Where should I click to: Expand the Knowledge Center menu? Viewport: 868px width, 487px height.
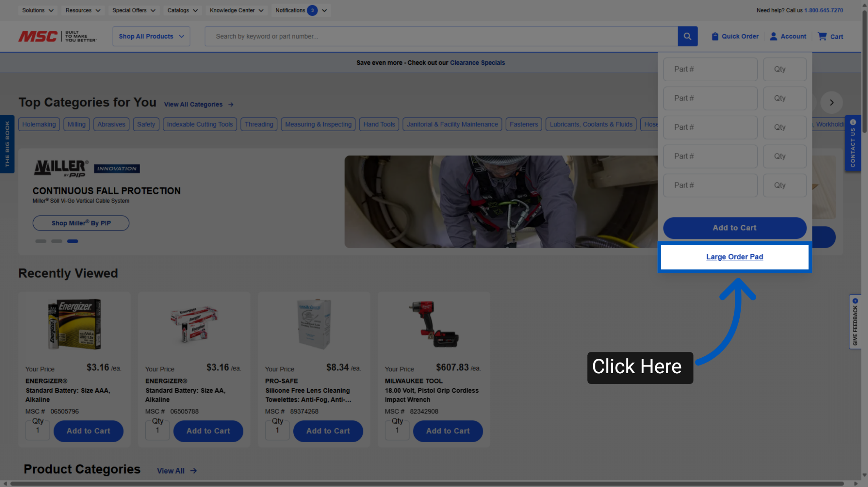(236, 10)
